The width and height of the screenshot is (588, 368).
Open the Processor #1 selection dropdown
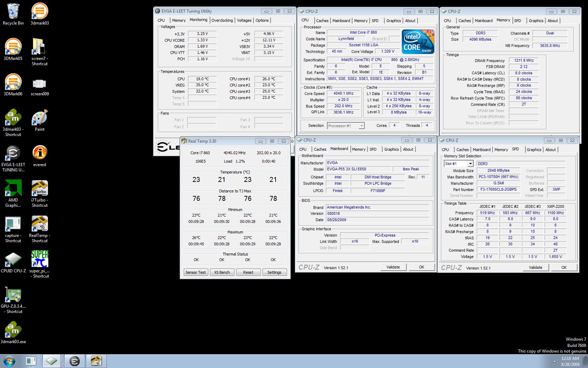[x=346, y=126]
